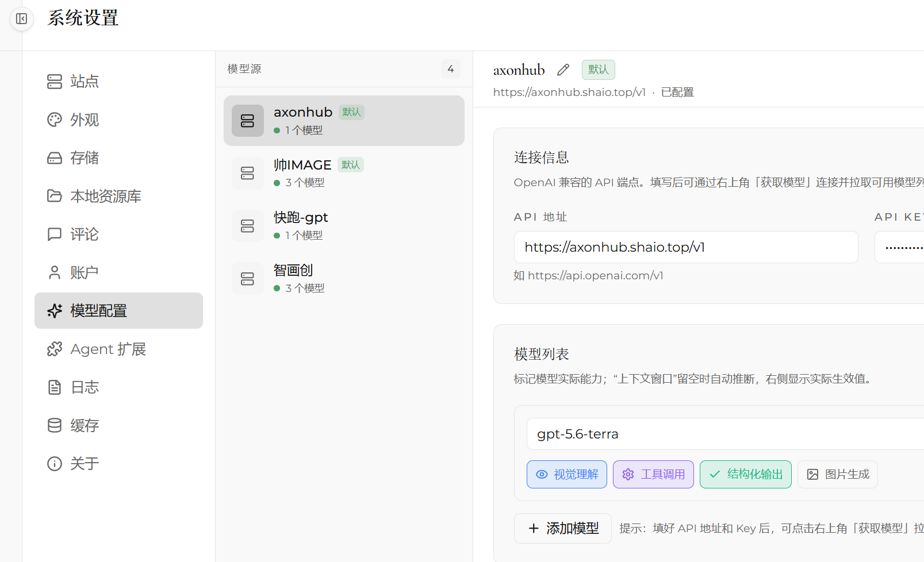Screen dimensions: 924x562
Task: Click the folder icon beside 本地资源库
Action: (x=55, y=196)
